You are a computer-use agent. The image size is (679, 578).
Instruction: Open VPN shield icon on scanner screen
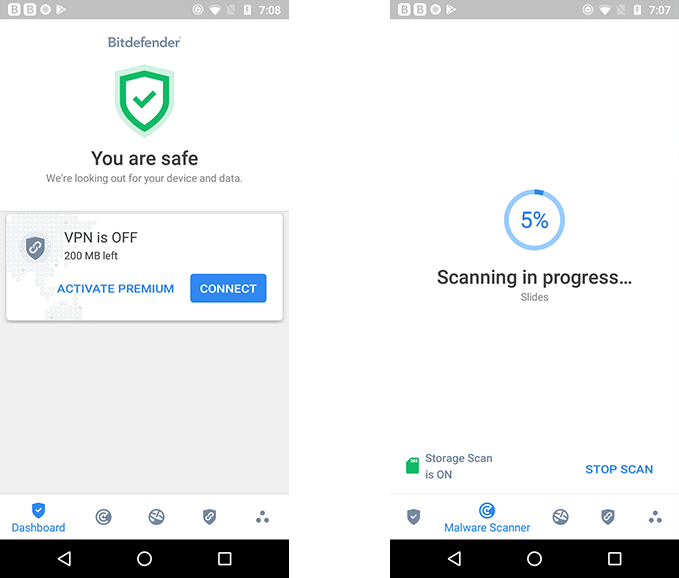pos(608,517)
